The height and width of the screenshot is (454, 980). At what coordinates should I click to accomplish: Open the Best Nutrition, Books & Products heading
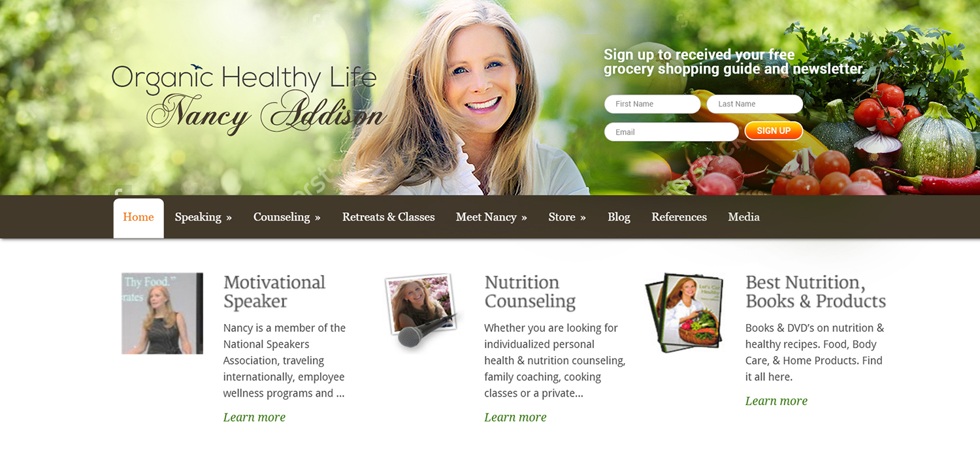tap(815, 291)
